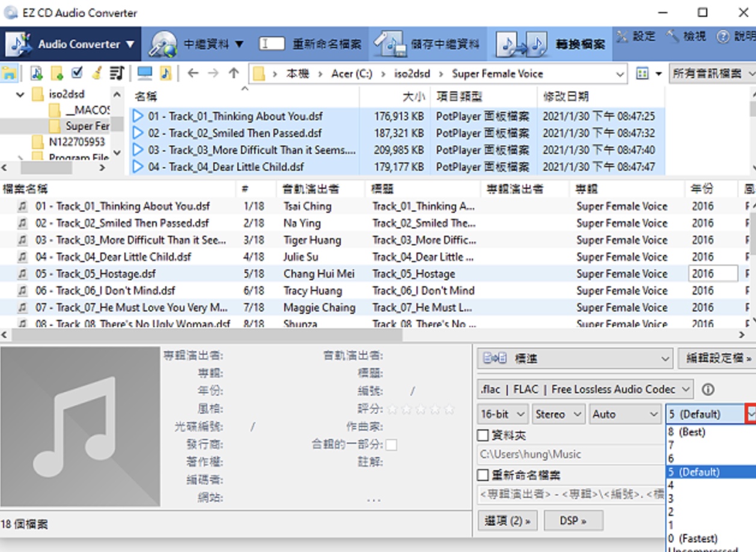Open 說明 help menu

[736, 37]
